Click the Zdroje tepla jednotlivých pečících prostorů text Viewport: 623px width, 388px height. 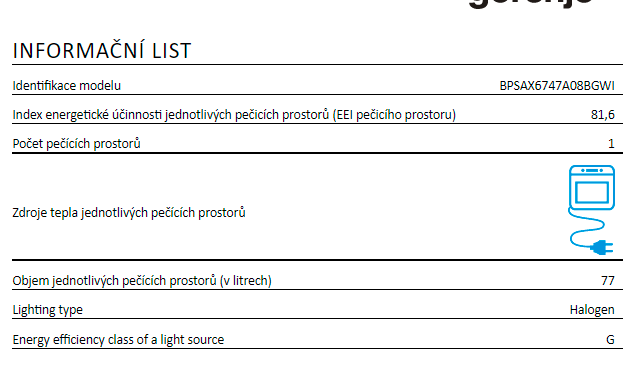tap(129, 212)
